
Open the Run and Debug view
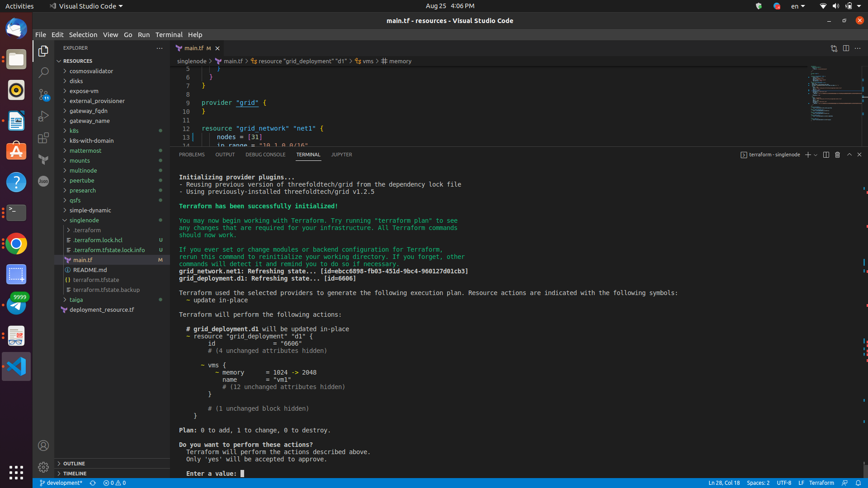coord(43,116)
